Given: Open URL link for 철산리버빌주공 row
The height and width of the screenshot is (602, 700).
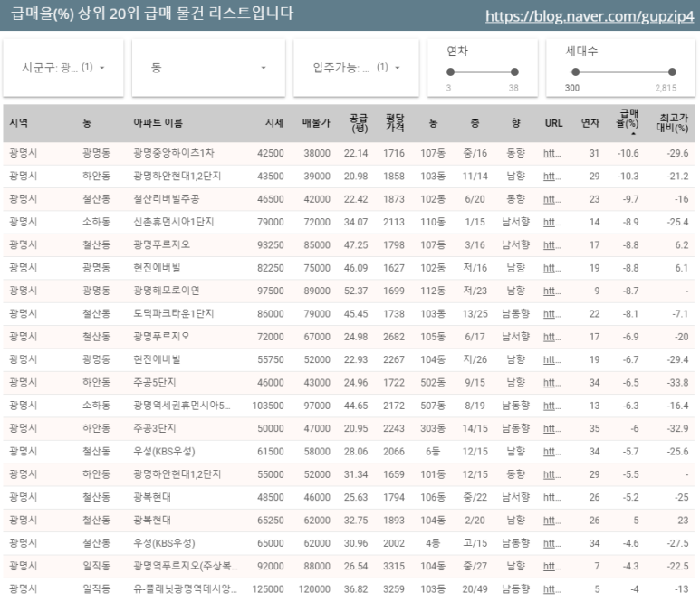Looking at the screenshot, I should [x=551, y=199].
